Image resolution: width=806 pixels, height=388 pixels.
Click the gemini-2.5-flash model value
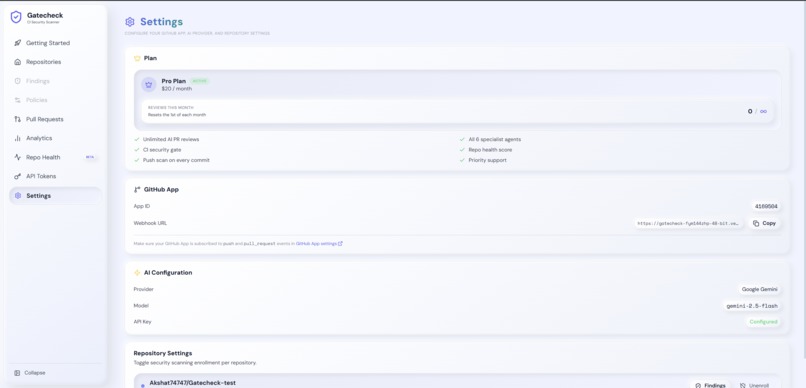(x=752, y=306)
